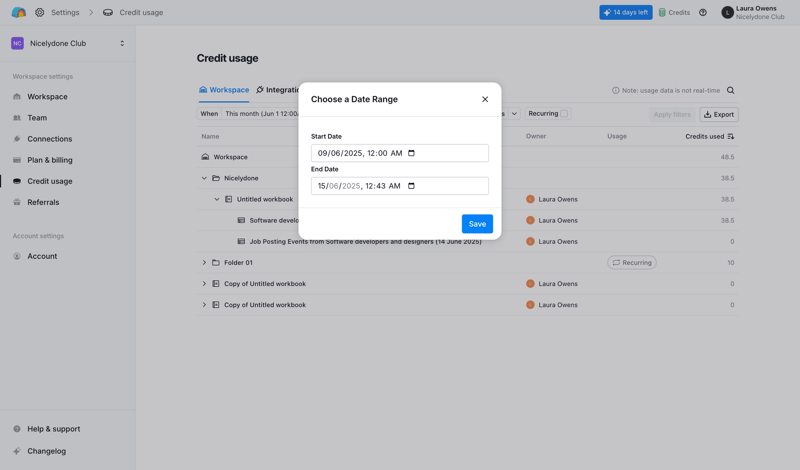Click Settings breadcrumb link

[65, 12]
